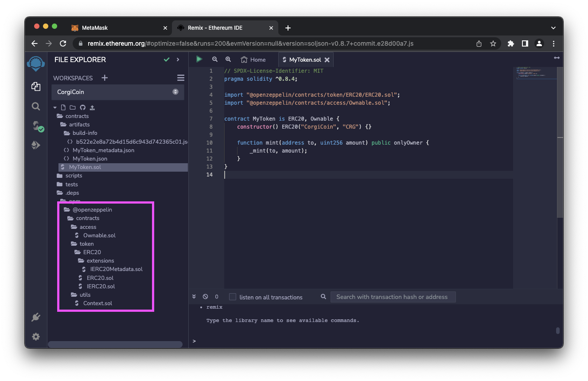Open the plugin manager icon
The image size is (588, 381).
click(x=36, y=317)
